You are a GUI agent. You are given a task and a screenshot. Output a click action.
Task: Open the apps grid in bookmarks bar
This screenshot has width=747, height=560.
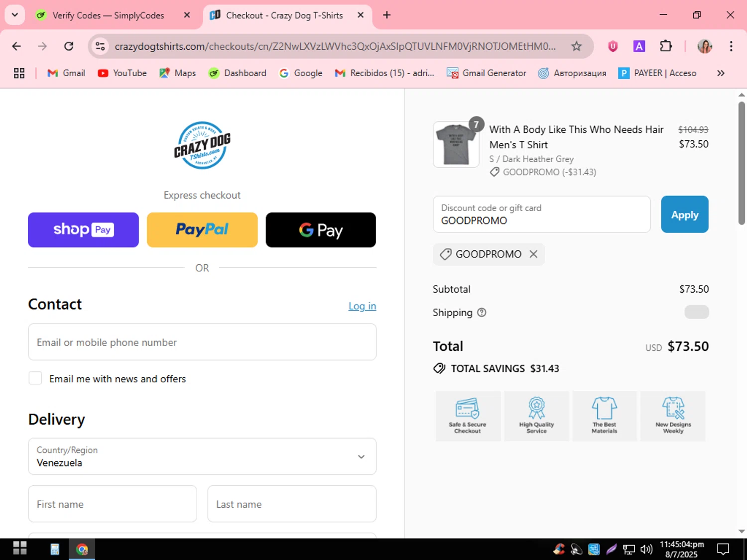[x=19, y=73]
